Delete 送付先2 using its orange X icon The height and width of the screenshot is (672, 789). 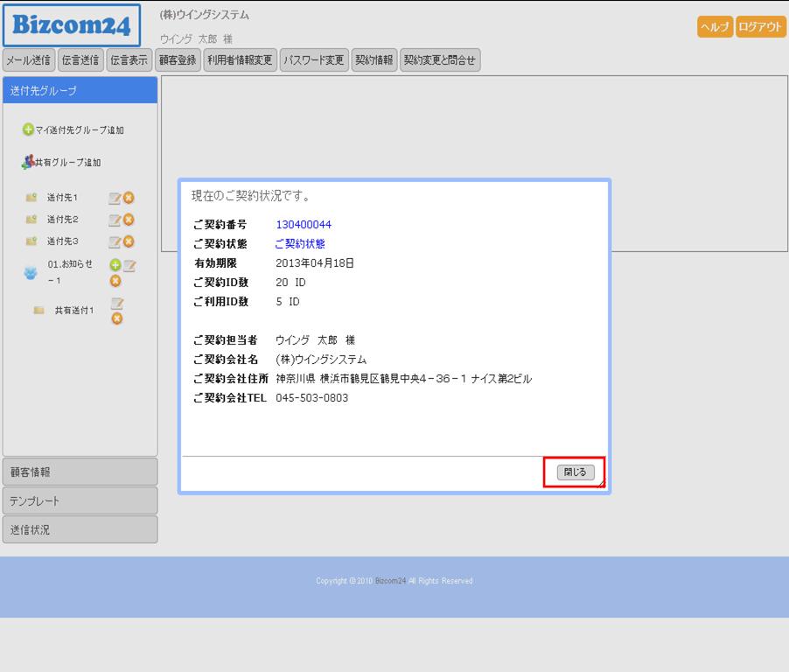coord(129,220)
